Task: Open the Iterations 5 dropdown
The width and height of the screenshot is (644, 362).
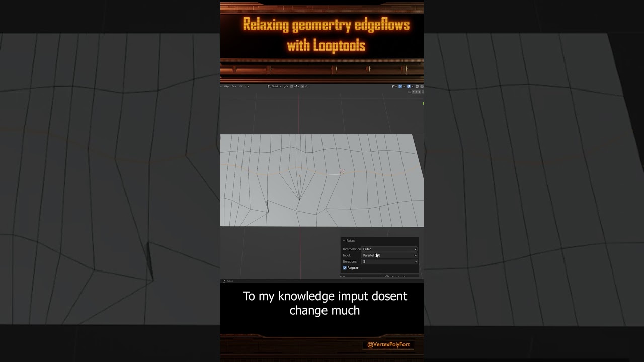Action: pos(389,262)
